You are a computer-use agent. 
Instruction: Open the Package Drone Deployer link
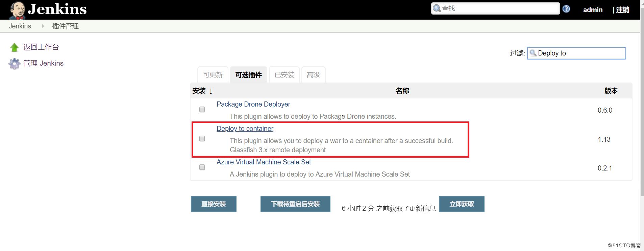click(x=253, y=104)
